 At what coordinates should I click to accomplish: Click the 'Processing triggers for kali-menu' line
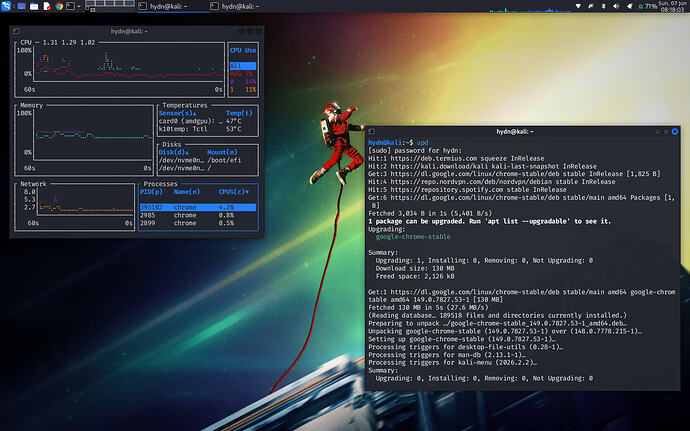click(x=453, y=363)
